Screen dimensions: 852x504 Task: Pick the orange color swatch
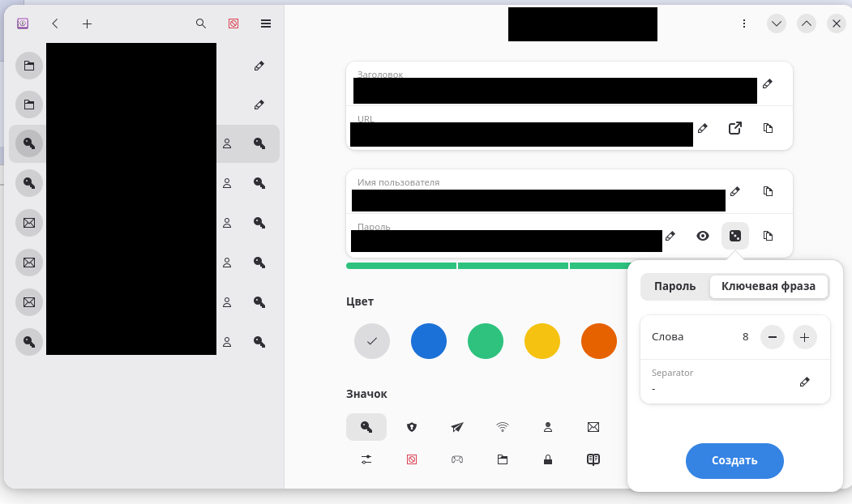pos(599,341)
